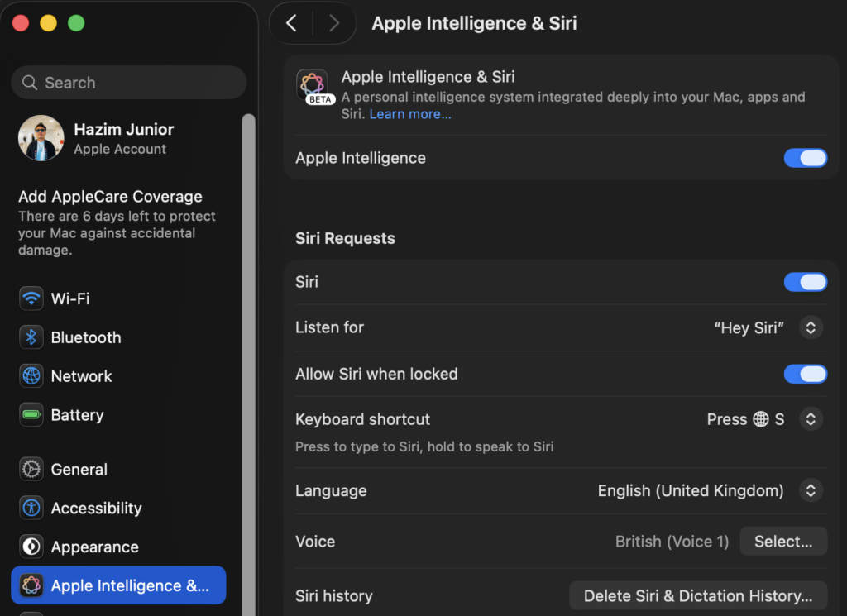Click the Appearance icon in sidebar
Viewport: 847px width, 616px height.
[31, 547]
